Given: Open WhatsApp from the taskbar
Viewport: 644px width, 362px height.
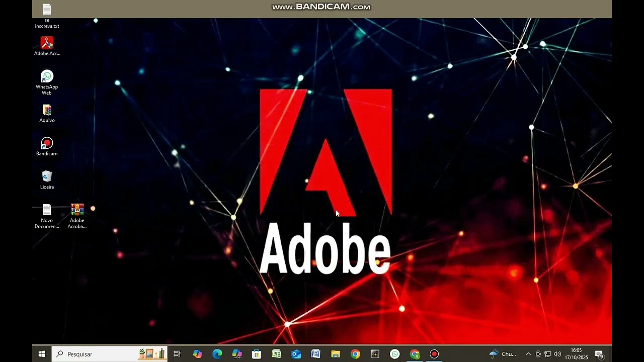Looking at the screenshot, I should [395, 354].
